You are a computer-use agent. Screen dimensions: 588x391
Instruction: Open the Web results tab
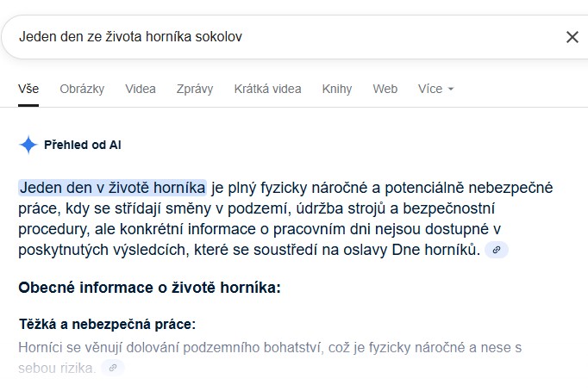tap(385, 89)
